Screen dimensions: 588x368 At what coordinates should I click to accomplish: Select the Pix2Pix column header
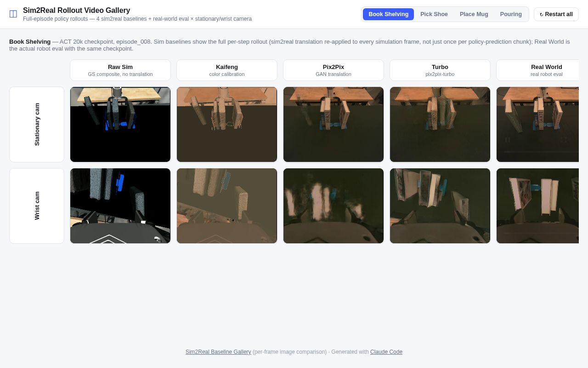[334, 70]
